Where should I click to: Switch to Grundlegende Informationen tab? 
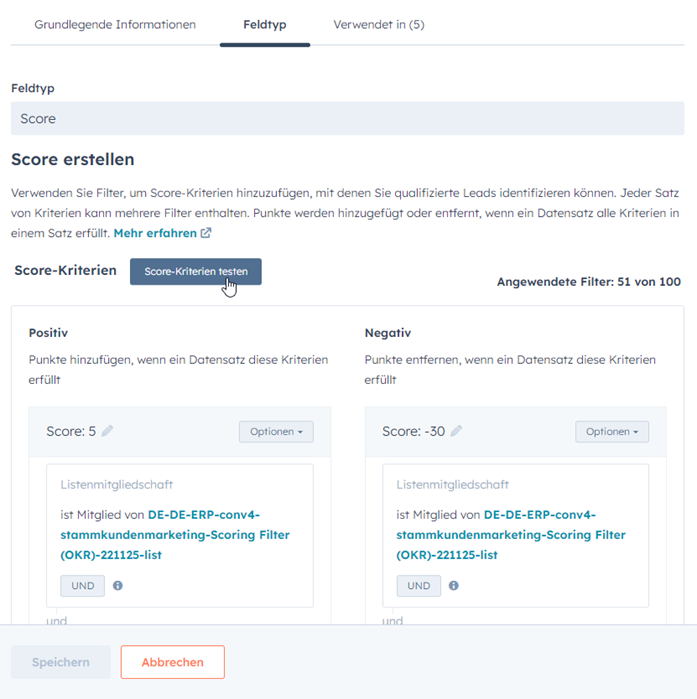coord(115,24)
